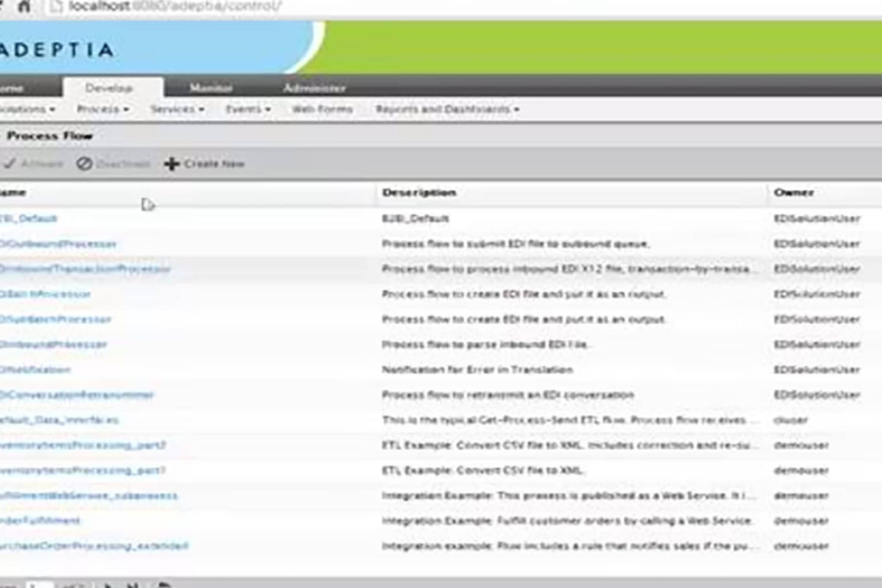Open the B2Bi_Default process flow link

(28, 218)
